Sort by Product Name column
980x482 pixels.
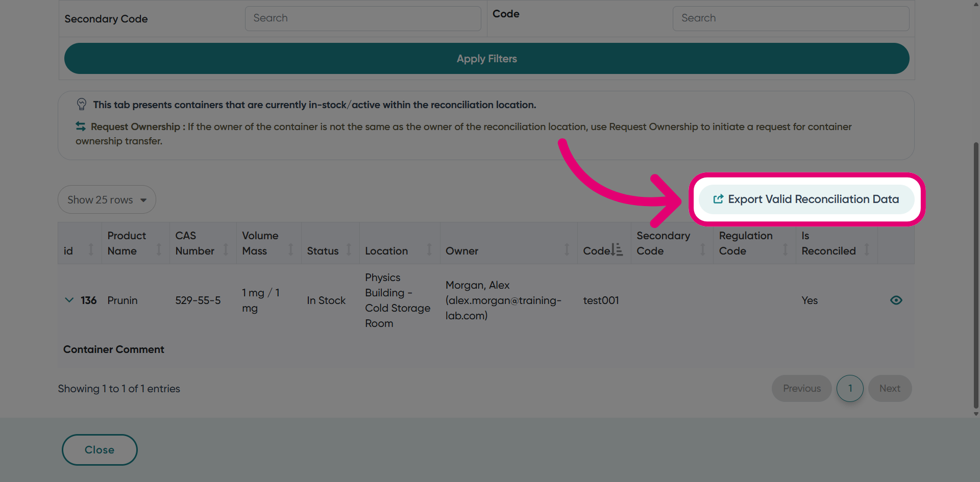[159, 249]
